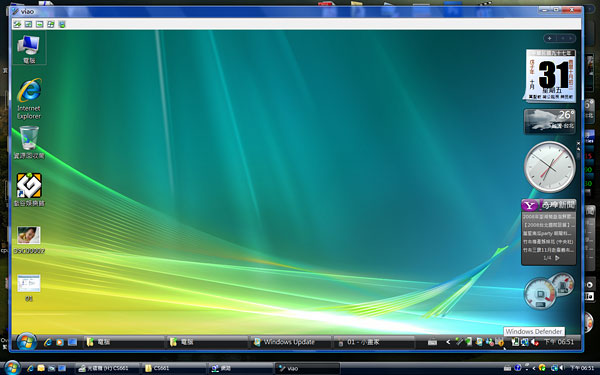This screenshot has height=375, width=600.
Task: Expand hidden tray icons in the remote taskbar
Action: click(x=448, y=342)
